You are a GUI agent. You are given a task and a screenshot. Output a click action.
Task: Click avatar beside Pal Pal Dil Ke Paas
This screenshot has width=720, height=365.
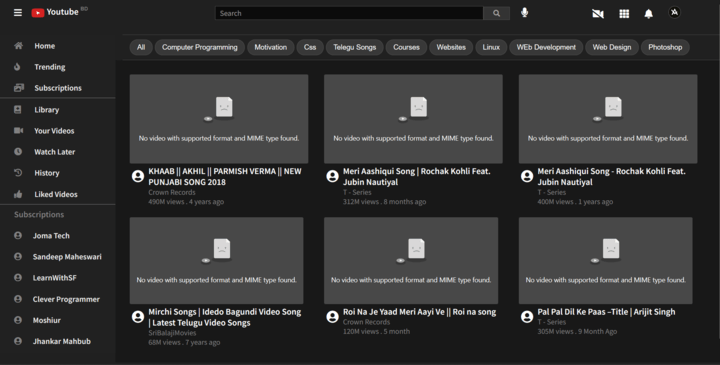527,316
